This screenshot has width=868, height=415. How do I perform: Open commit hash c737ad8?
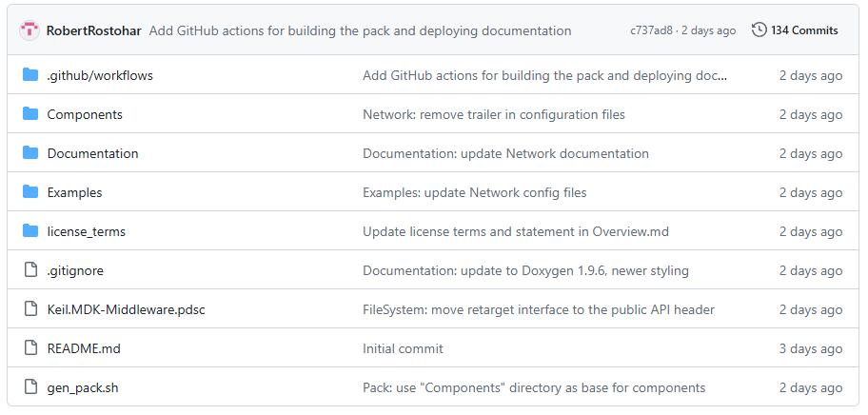652,31
